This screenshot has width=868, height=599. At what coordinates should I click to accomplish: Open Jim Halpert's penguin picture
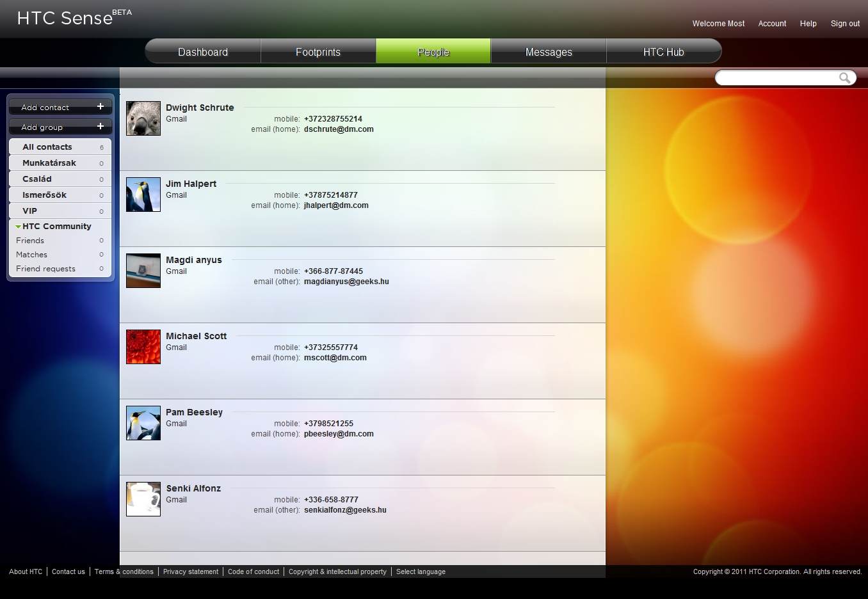coord(143,195)
